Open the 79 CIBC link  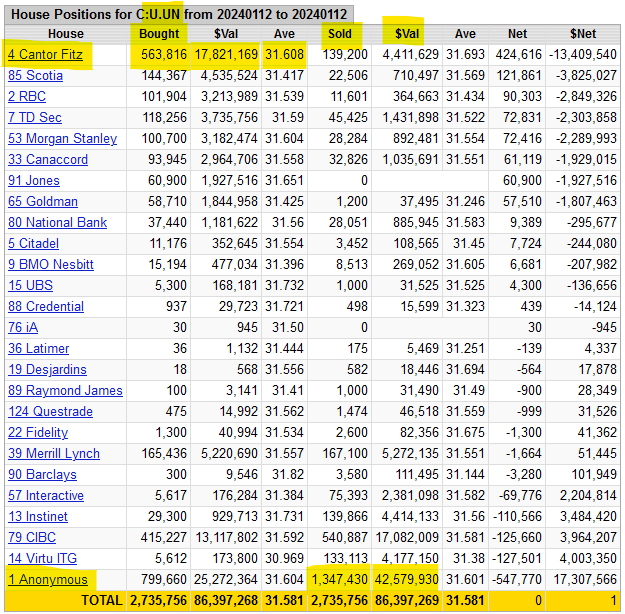pos(32,537)
